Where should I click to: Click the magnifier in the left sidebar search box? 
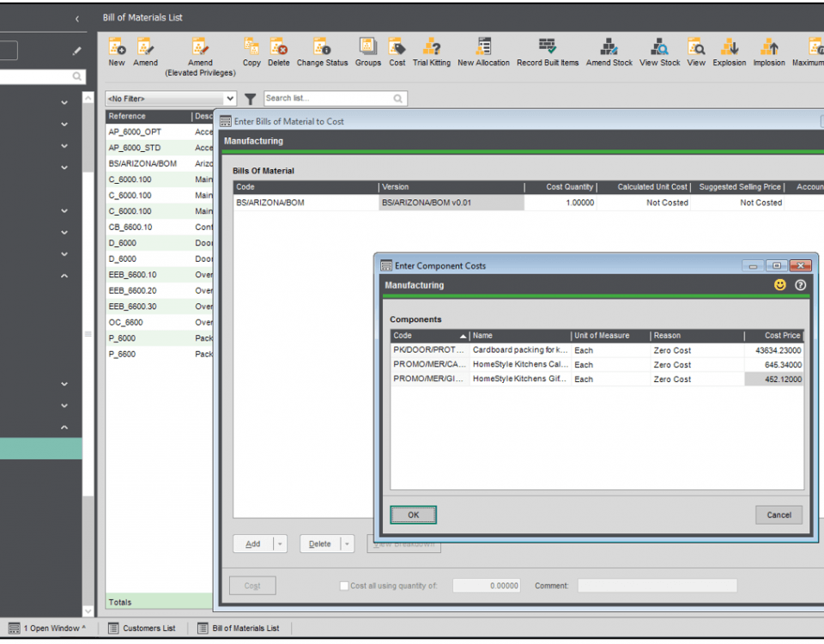click(x=76, y=76)
